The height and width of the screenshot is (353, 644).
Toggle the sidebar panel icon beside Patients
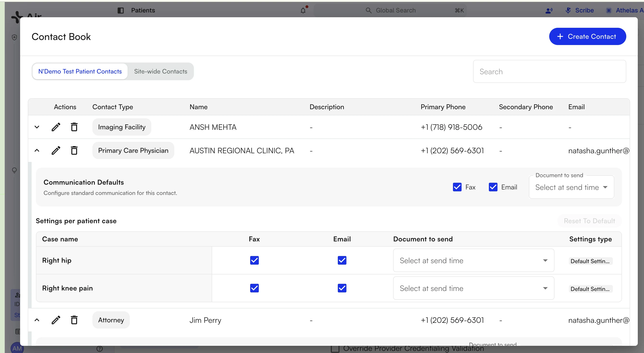(120, 10)
